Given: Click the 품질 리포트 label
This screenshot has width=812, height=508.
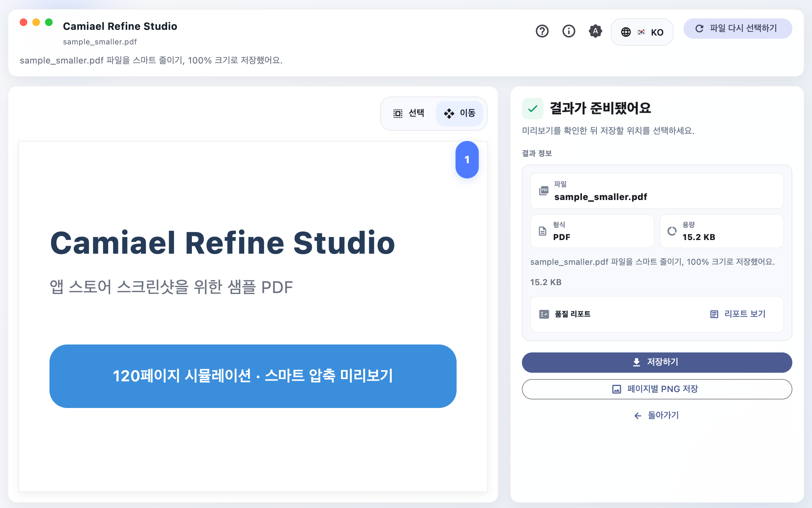Looking at the screenshot, I should pyautogui.click(x=573, y=314).
